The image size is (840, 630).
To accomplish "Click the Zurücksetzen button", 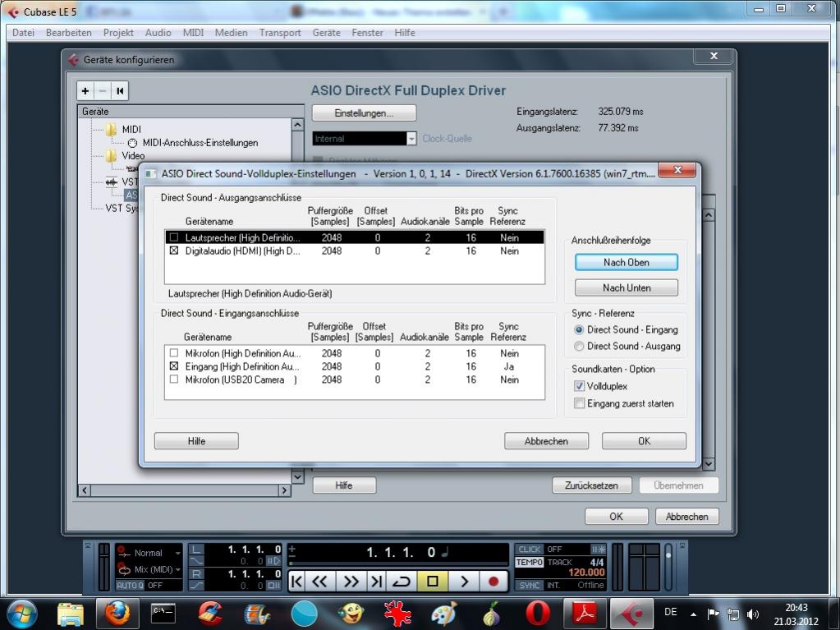I will [591, 485].
